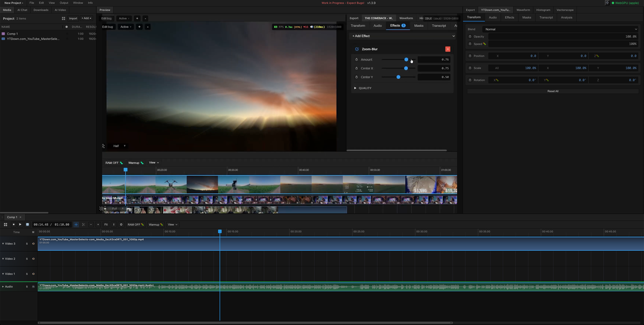Click the Import button
This screenshot has height=325, width=644.
click(x=73, y=18)
